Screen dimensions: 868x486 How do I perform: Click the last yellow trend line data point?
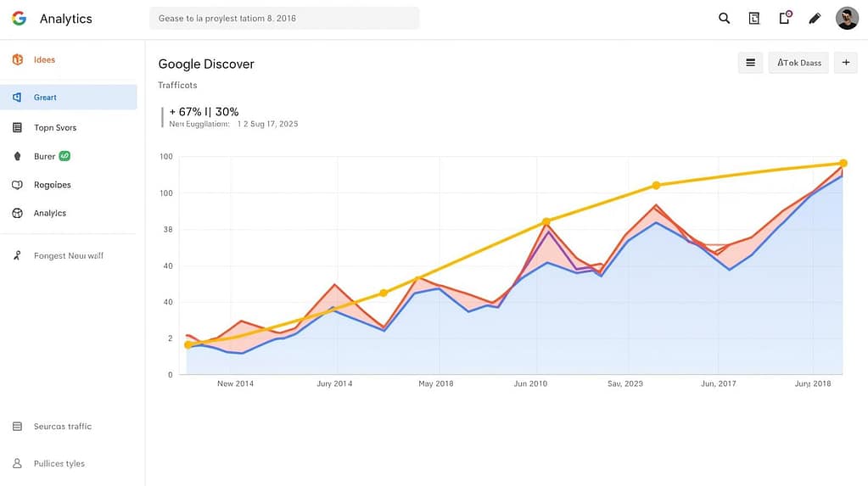[843, 163]
